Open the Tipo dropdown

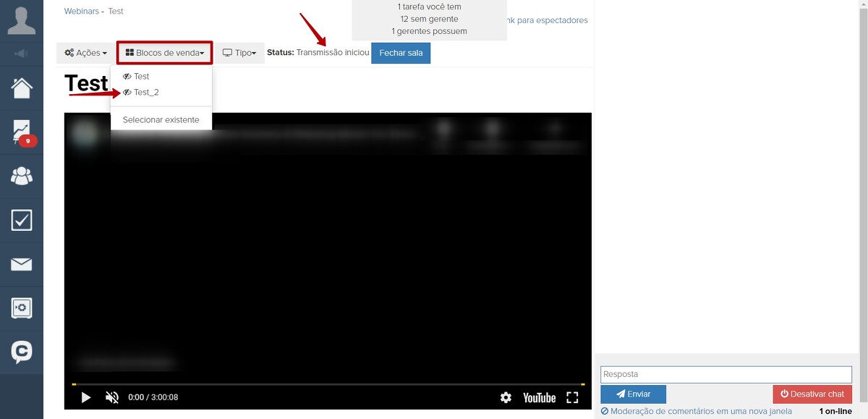pyautogui.click(x=239, y=53)
